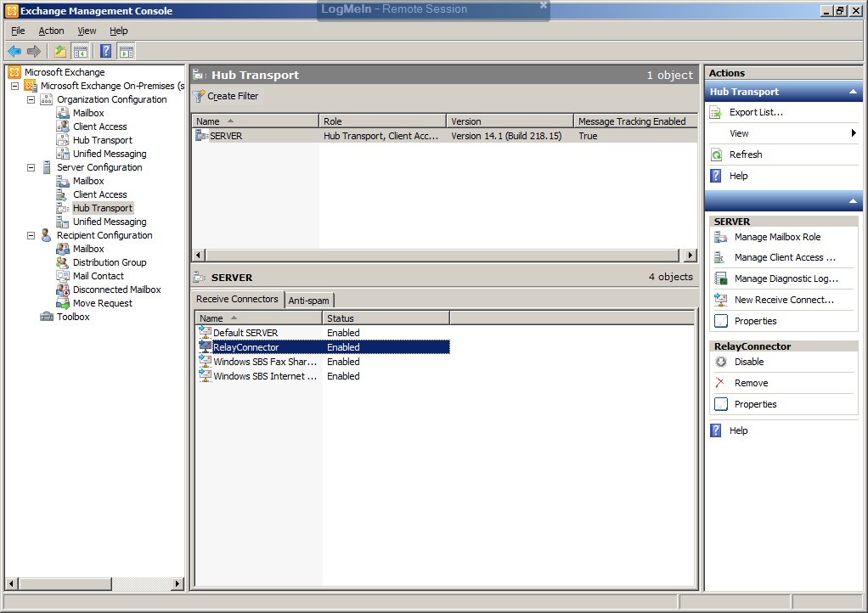The image size is (868, 613).
Task: Click the Server Configuration node icon
Action: 47,167
